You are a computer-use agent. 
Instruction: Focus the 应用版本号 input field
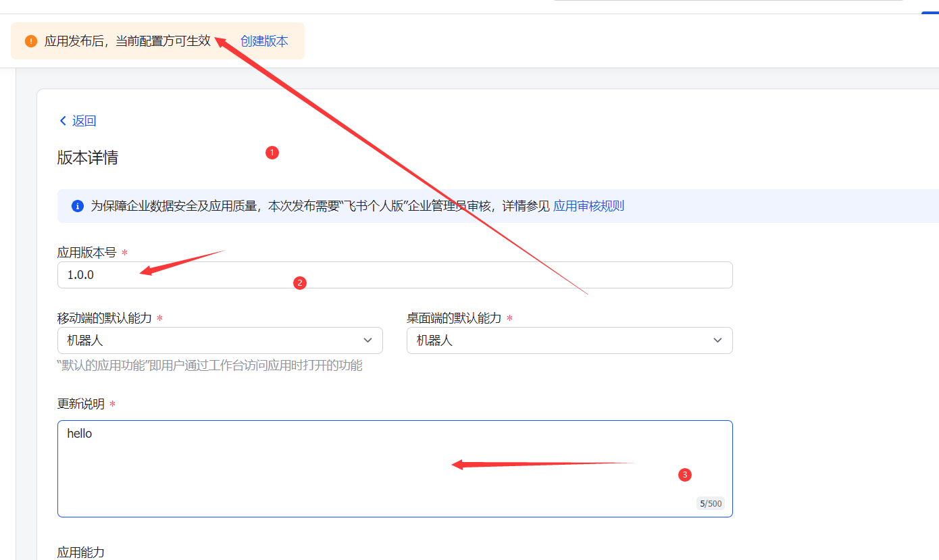click(x=395, y=275)
